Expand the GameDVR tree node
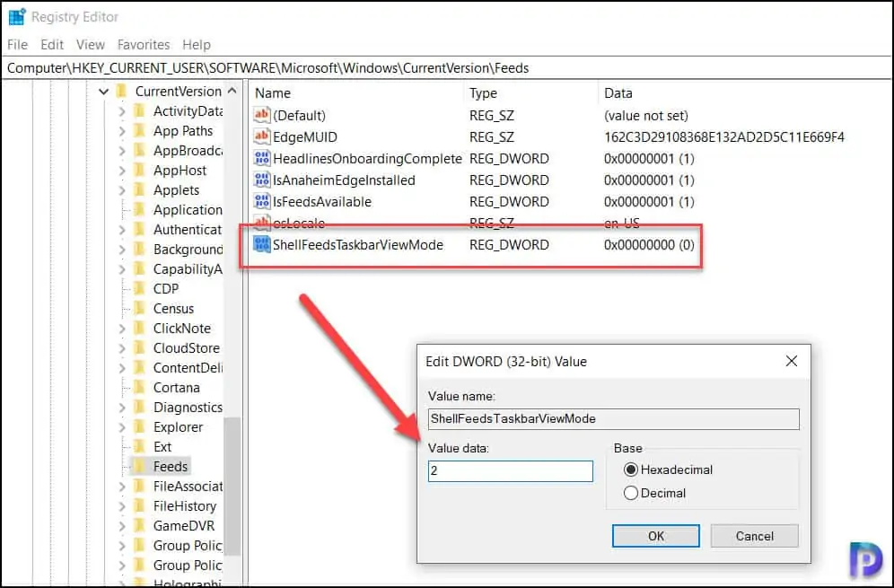 click(121, 525)
